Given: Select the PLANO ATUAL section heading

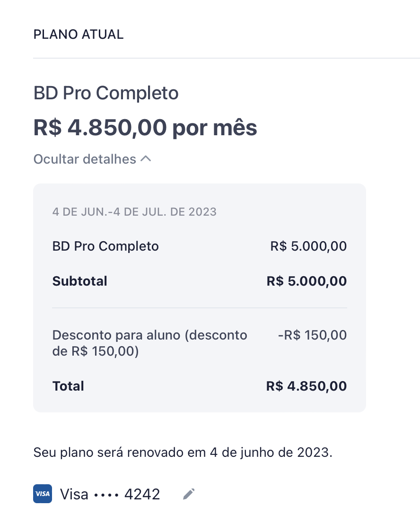Looking at the screenshot, I should tap(79, 35).
